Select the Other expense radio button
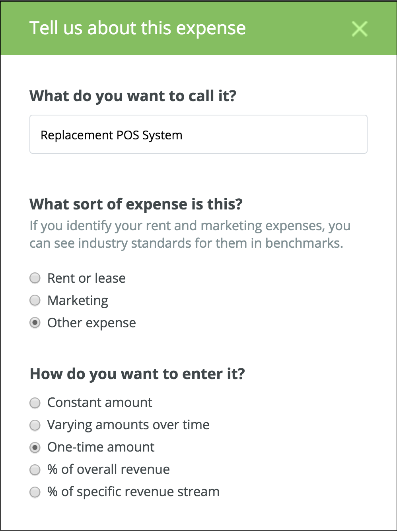Screen dimensions: 397x532 click(x=35, y=323)
